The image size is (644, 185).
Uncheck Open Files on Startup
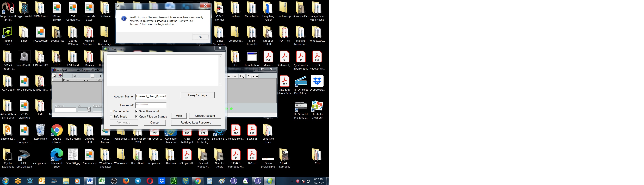pos(137,116)
